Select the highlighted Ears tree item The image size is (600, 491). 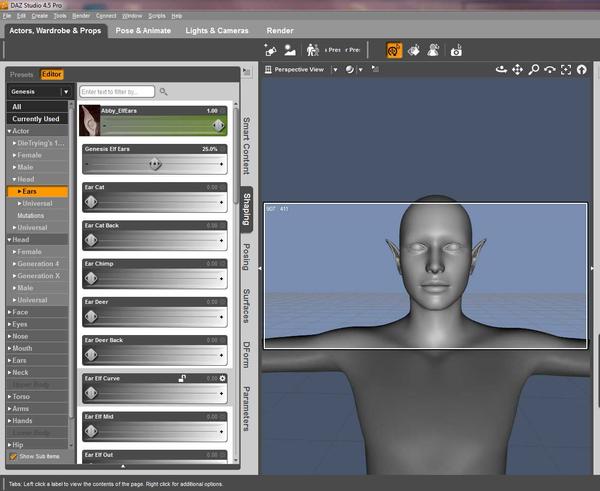[x=38, y=191]
